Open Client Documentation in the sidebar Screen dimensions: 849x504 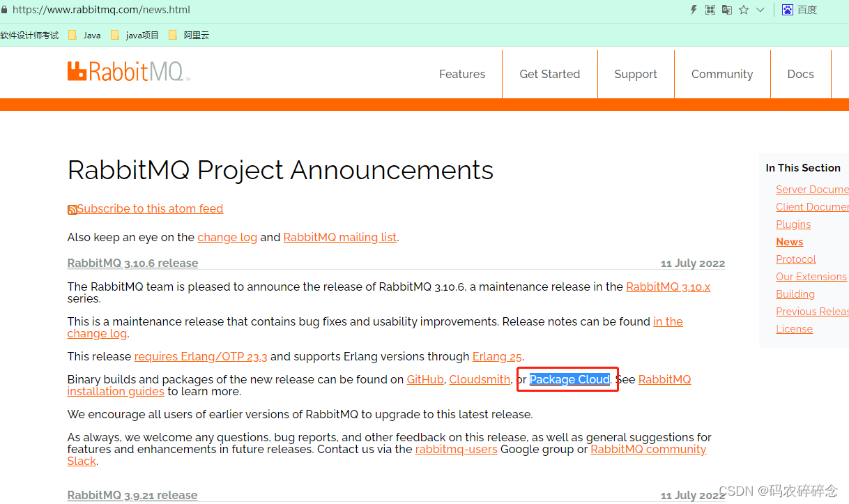click(x=812, y=207)
